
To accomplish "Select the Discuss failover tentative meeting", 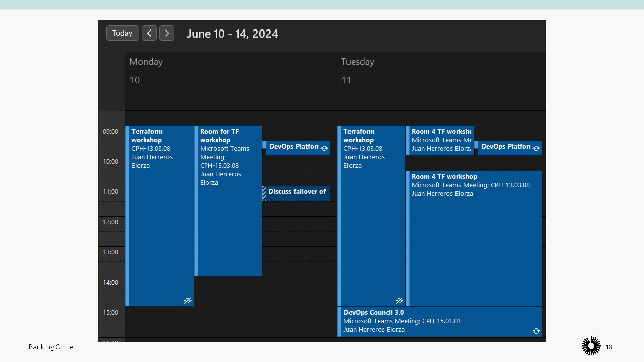I will coord(297,193).
